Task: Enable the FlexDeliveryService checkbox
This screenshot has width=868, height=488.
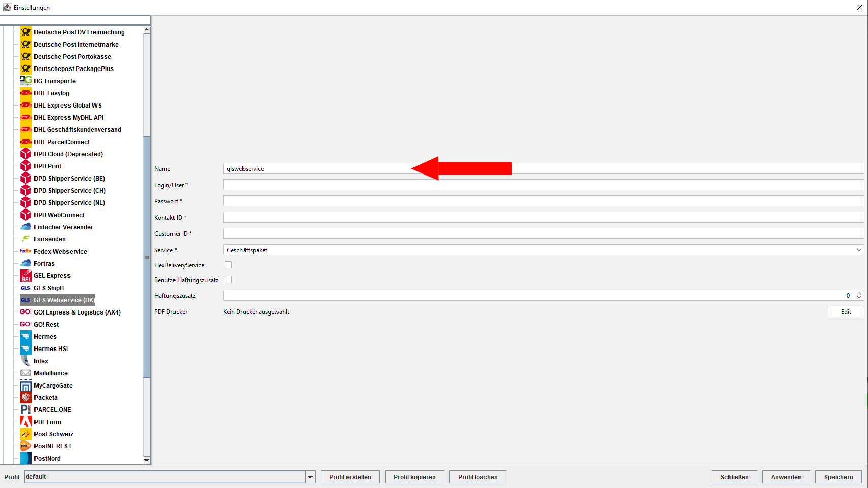Action: tap(228, 265)
